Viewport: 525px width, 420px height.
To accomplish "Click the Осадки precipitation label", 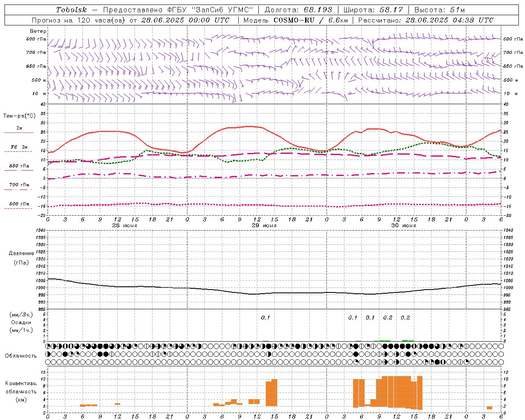I will click(x=21, y=322).
